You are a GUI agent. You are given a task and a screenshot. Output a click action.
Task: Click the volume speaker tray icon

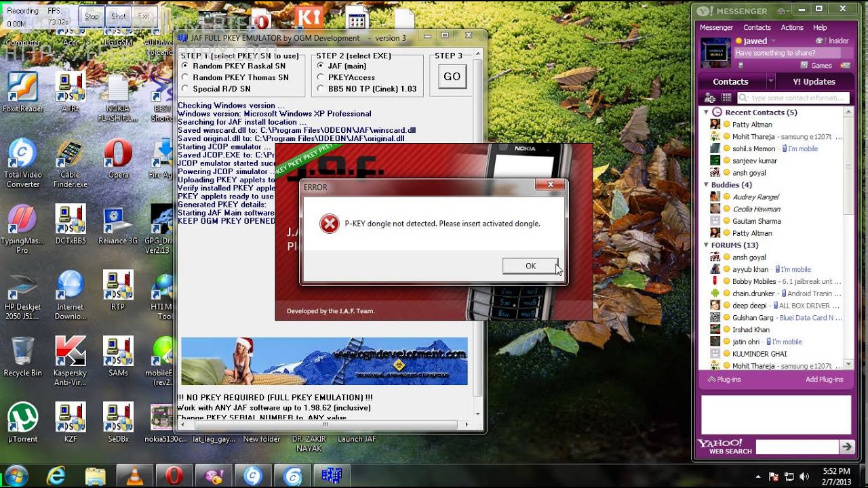pos(804,476)
